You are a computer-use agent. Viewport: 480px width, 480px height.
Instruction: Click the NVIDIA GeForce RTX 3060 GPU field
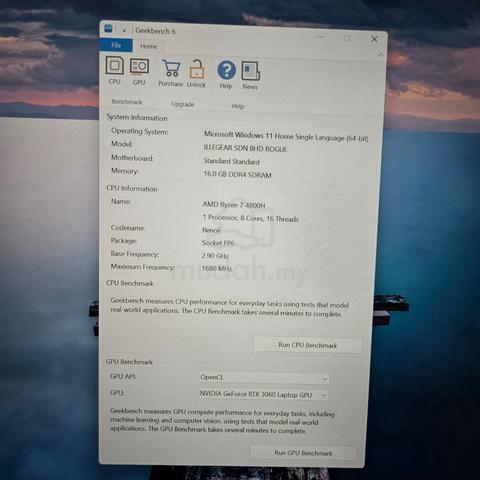tap(263, 395)
